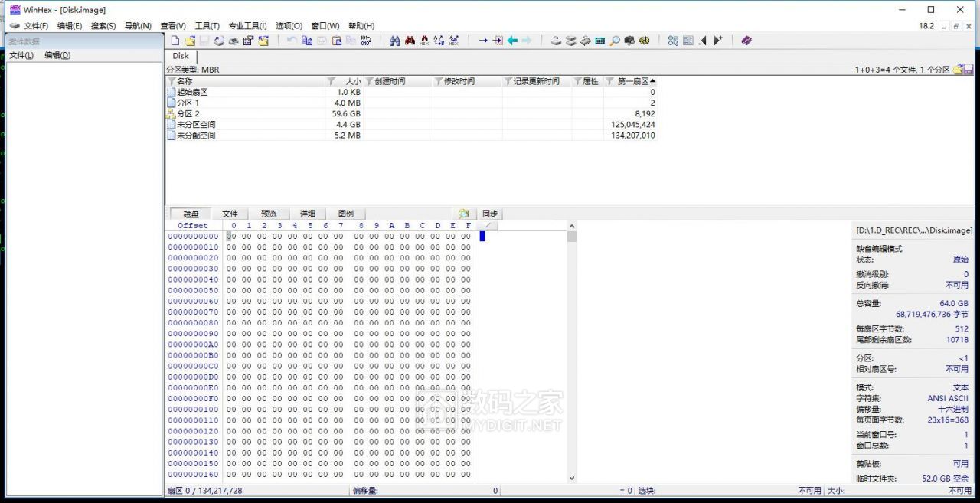
Task: Click the pencil icon above the text column
Action: click(487, 226)
